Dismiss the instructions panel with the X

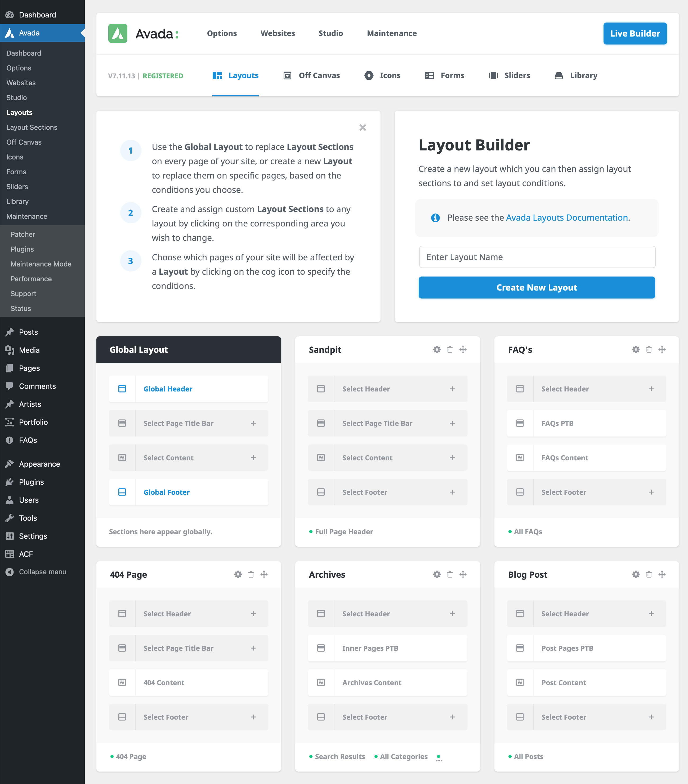click(x=363, y=127)
